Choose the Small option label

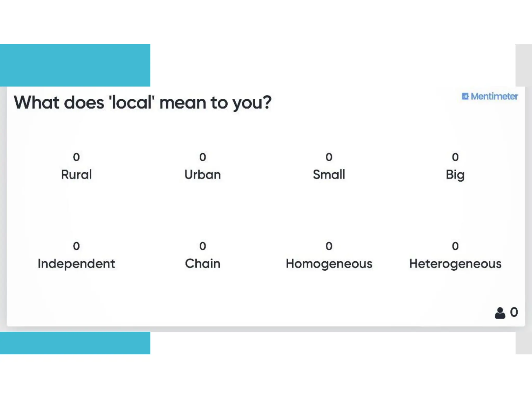coord(329,175)
